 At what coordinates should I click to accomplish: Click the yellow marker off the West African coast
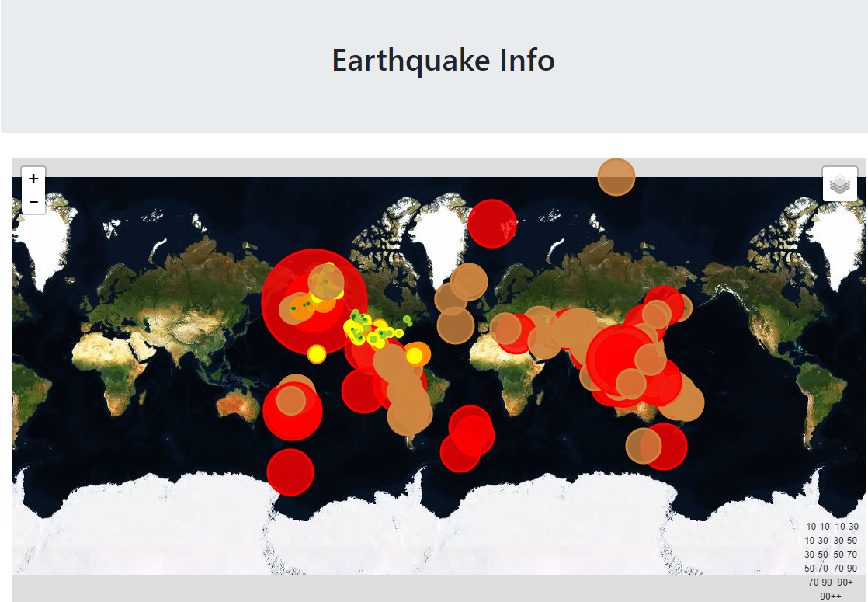[316, 353]
